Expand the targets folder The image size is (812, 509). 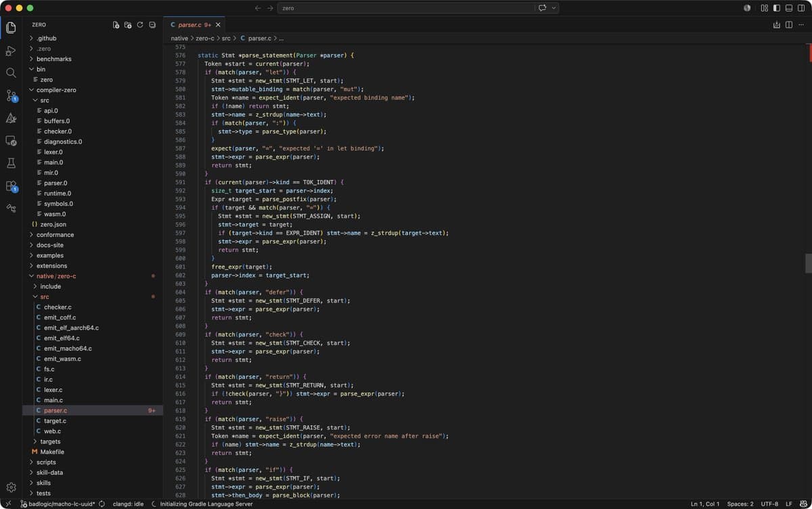[x=93, y=441]
